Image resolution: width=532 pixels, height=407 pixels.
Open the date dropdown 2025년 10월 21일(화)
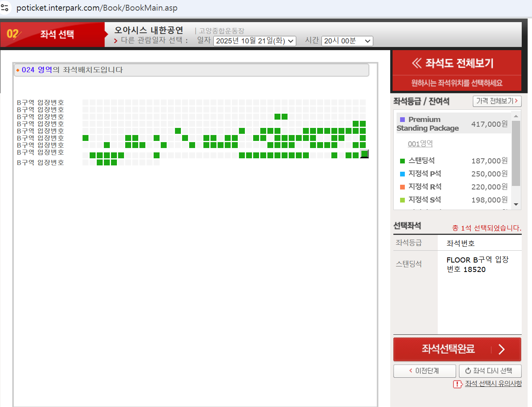coord(255,41)
